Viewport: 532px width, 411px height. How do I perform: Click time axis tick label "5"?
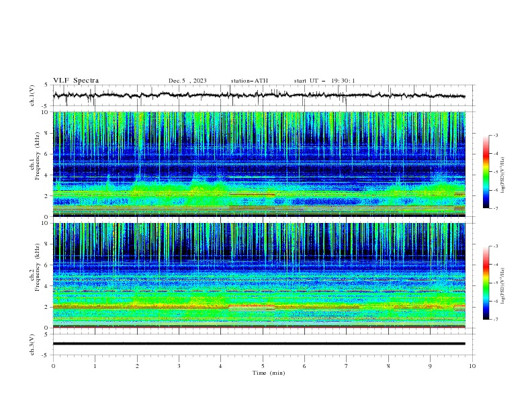(263, 366)
